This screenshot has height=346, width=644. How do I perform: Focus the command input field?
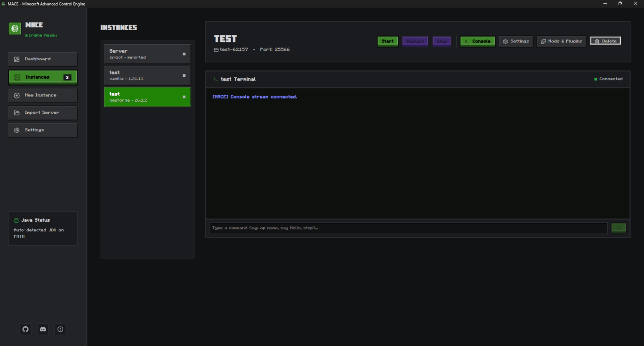click(408, 228)
